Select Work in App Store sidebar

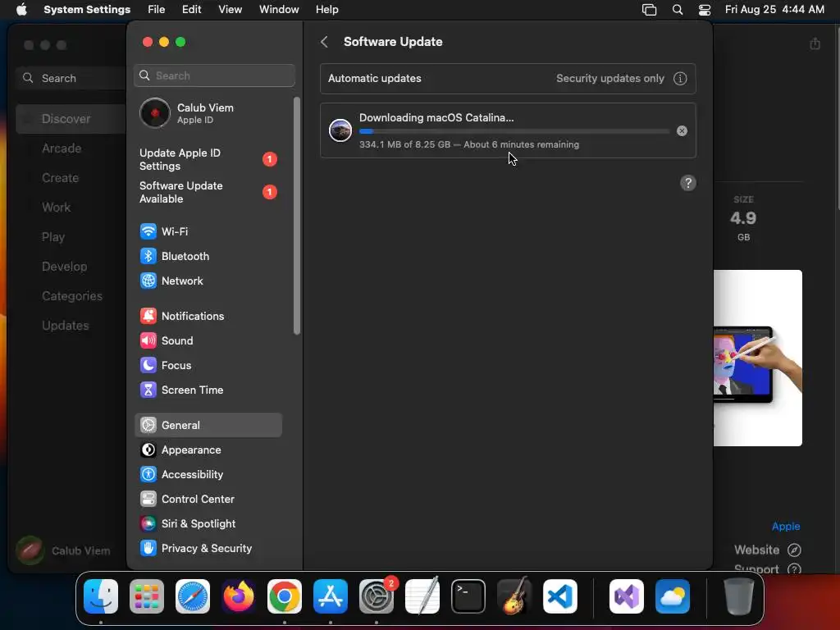pos(57,208)
